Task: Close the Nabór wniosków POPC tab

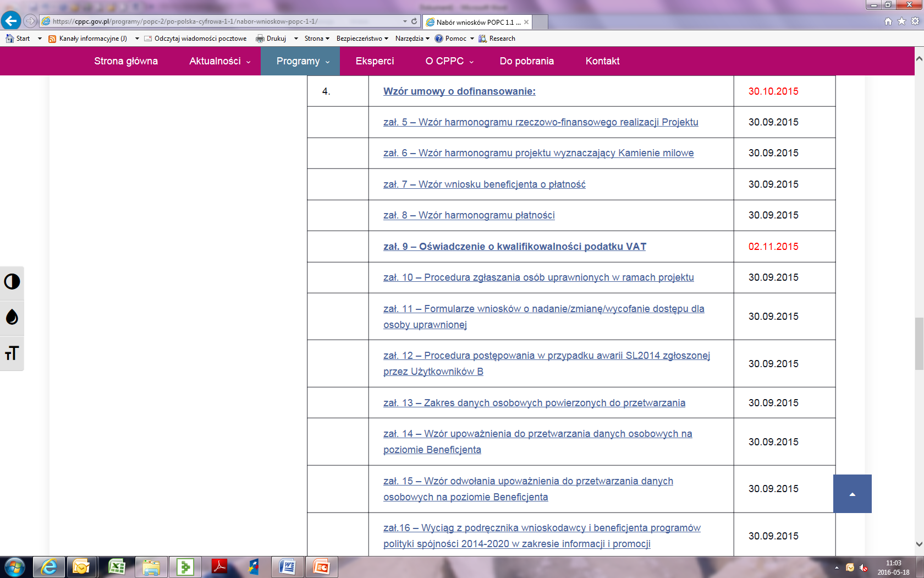Action: (x=526, y=22)
